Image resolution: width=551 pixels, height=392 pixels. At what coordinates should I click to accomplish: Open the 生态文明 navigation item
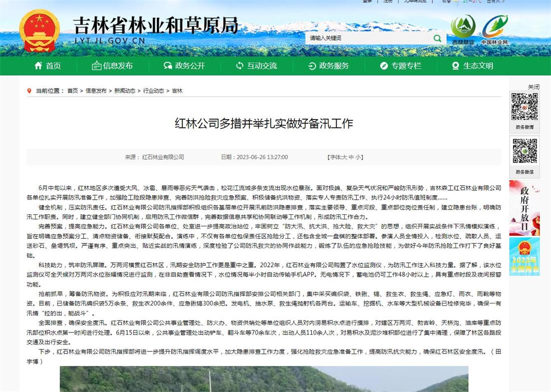tap(472, 66)
